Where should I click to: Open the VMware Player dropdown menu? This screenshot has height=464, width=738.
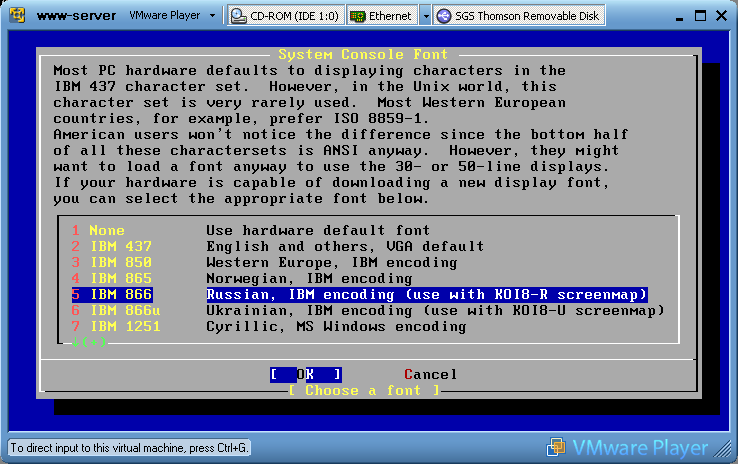click(x=172, y=16)
